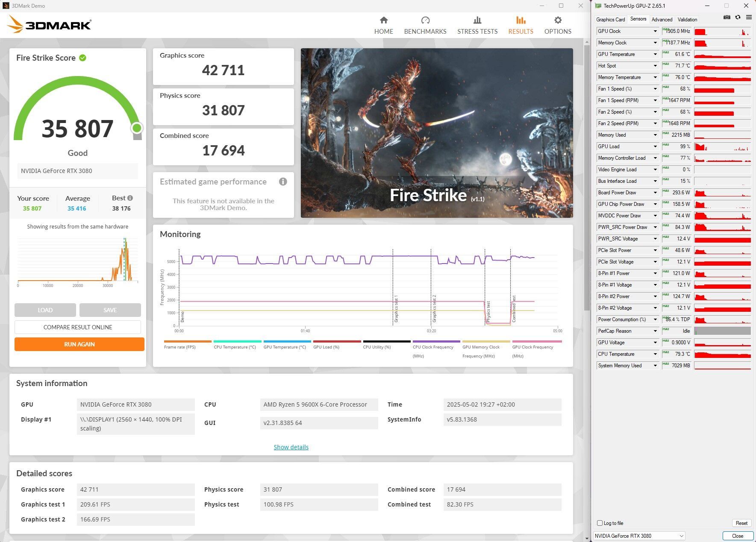The width and height of the screenshot is (756, 542).
Task: Click the MAX indicator for System Memory Used
Action: click(x=665, y=364)
